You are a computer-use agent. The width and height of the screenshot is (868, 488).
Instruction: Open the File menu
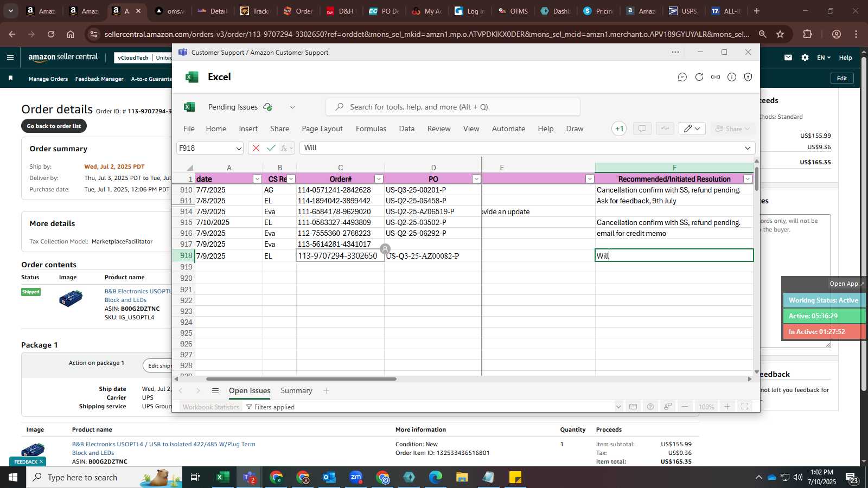coord(189,129)
